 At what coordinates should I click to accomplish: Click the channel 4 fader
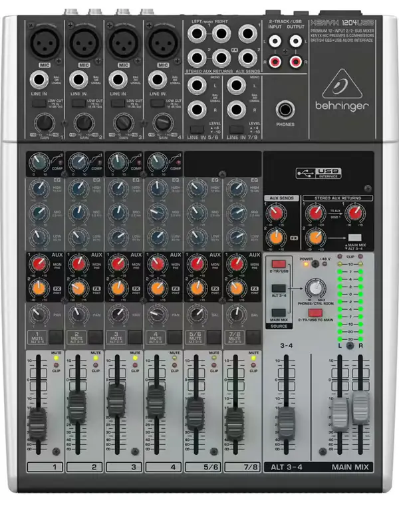tap(156, 402)
